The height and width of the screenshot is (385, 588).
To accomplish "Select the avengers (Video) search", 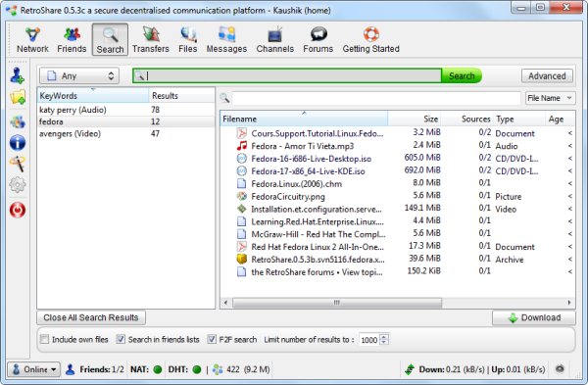I will coord(126,133).
